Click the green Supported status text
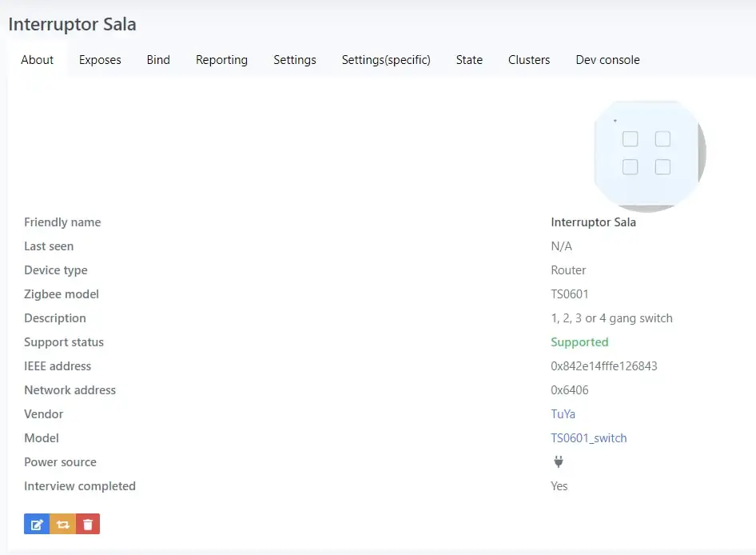Screen dimensions: 756x555 (579, 342)
